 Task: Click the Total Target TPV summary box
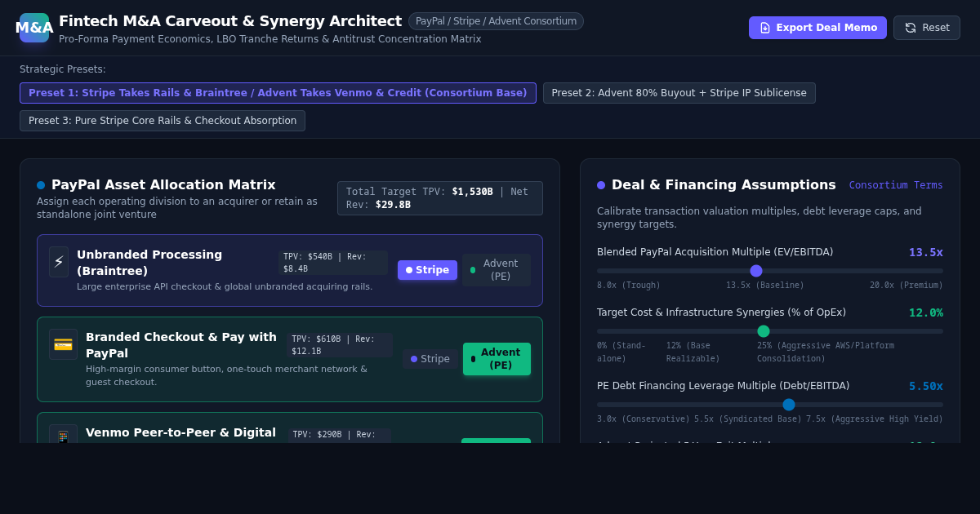coord(440,198)
